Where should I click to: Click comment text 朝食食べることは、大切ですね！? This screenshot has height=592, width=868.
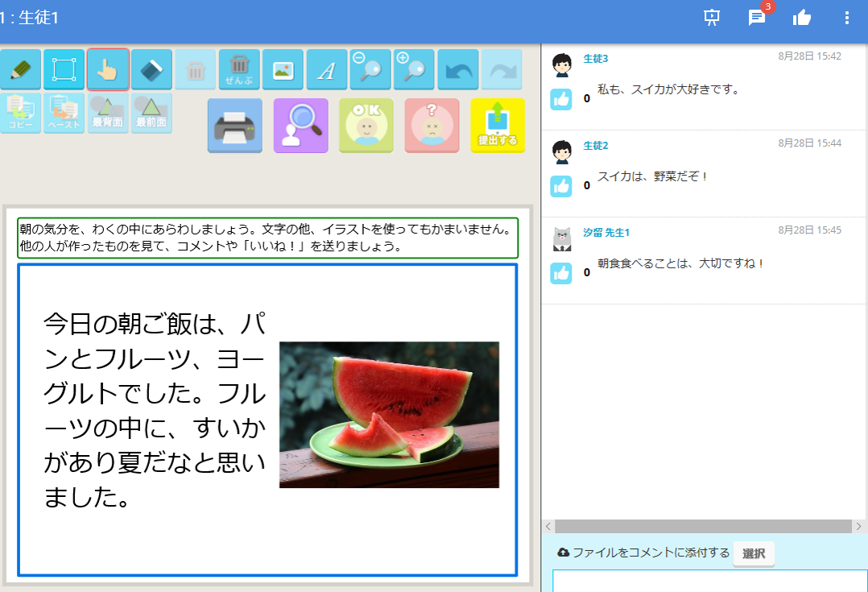point(681,263)
